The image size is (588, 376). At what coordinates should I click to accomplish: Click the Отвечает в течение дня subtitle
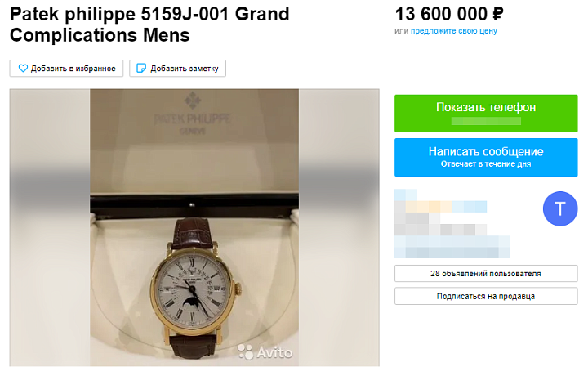[486, 163]
